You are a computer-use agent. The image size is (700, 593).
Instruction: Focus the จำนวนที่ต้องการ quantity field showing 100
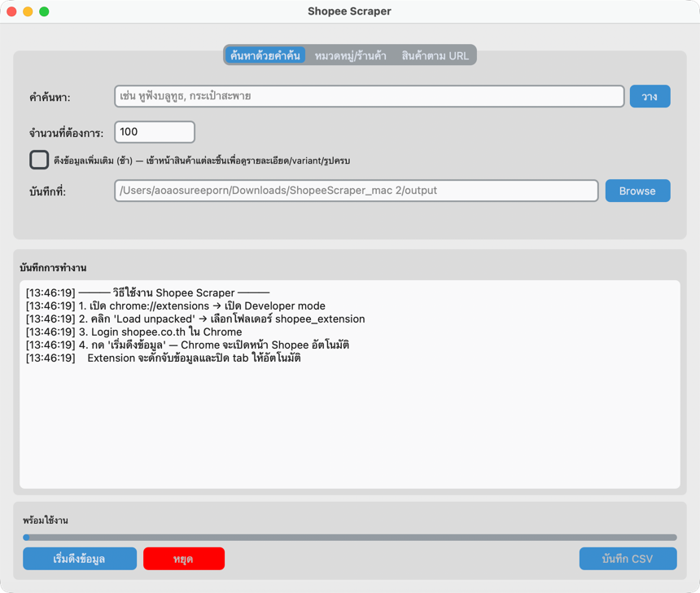pos(155,132)
